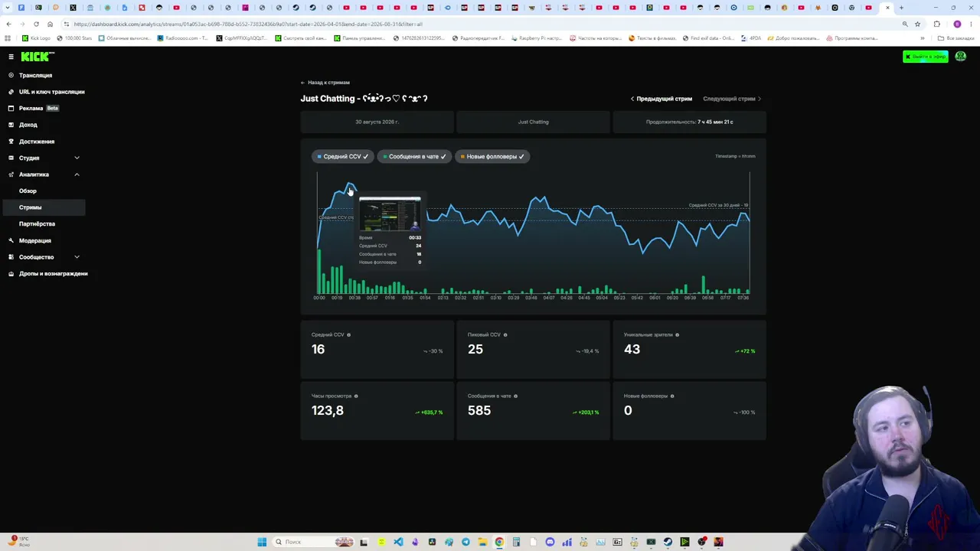Click the browser address bar URL
The height and width of the screenshot is (551, 980).
point(248,24)
